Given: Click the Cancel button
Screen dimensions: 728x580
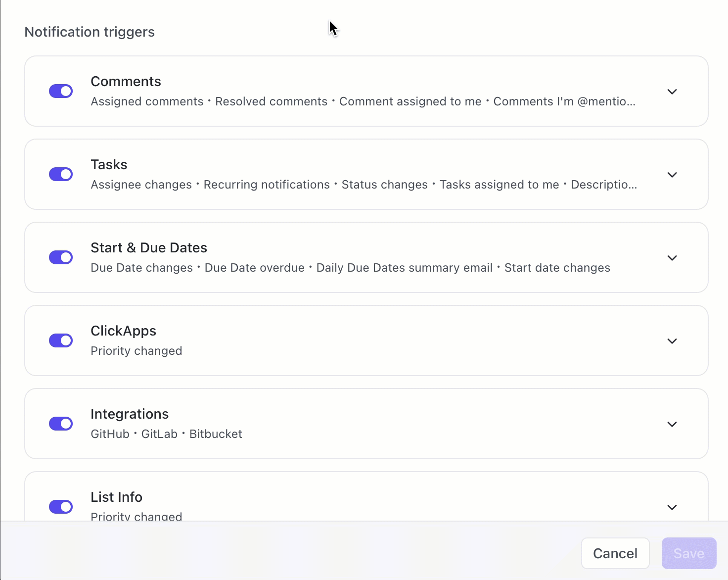Looking at the screenshot, I should click(615, 553).
